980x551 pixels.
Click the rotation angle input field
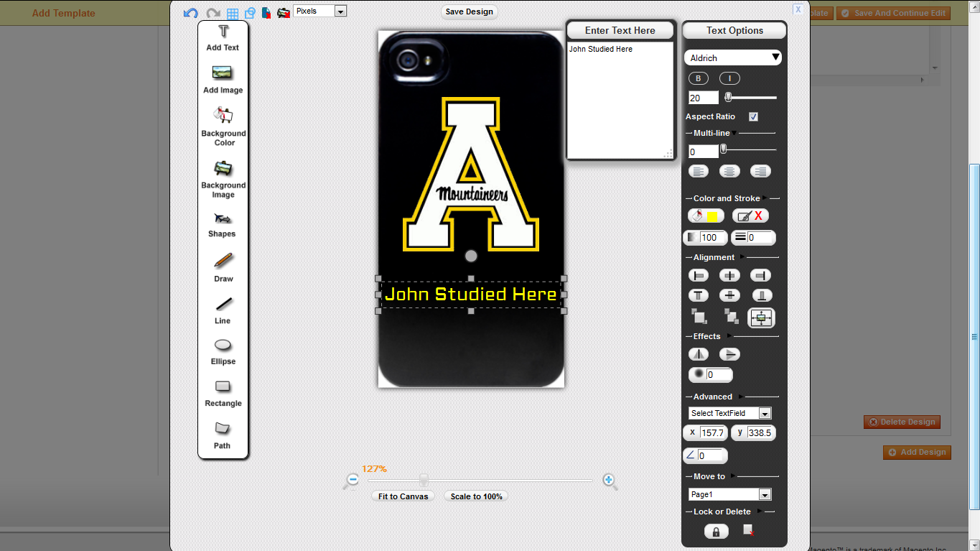[711, 455]
